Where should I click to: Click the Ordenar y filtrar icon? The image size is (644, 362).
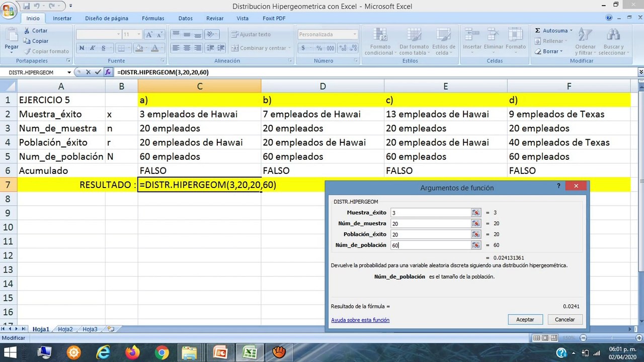pos(585,35)
